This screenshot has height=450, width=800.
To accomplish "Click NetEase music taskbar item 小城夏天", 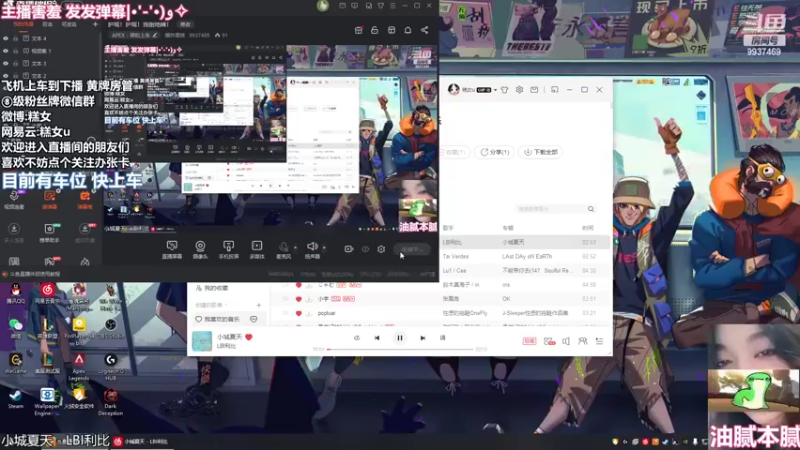I will pos(142,442).
